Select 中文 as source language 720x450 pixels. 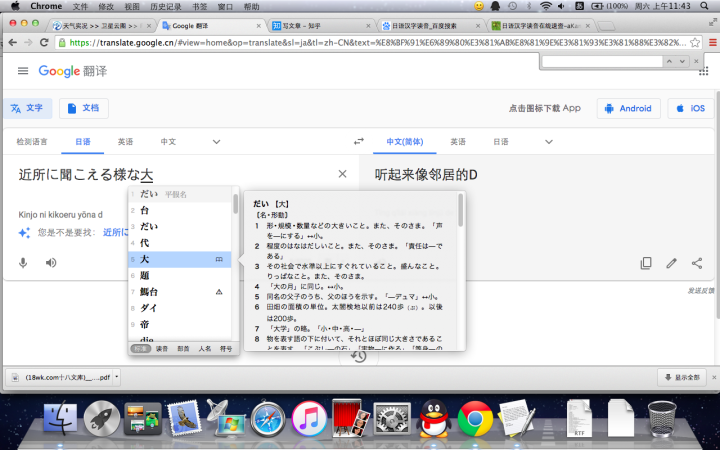point(168,141)
